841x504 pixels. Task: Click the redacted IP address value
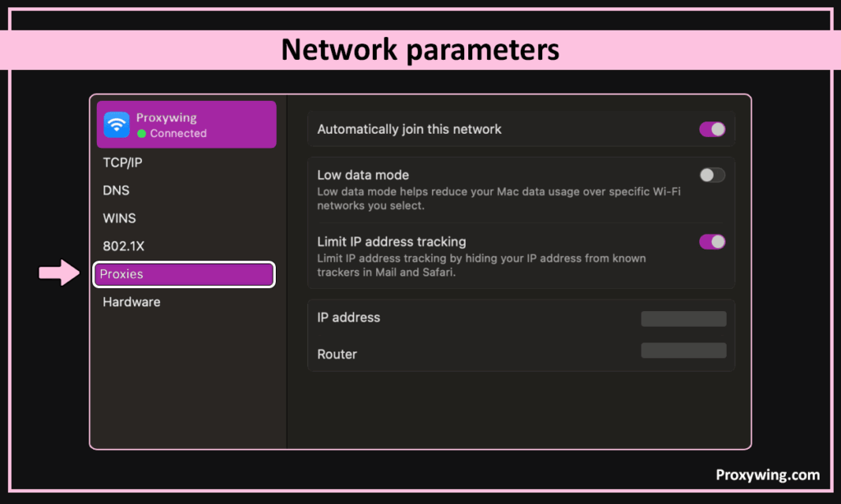pos(683,318)
